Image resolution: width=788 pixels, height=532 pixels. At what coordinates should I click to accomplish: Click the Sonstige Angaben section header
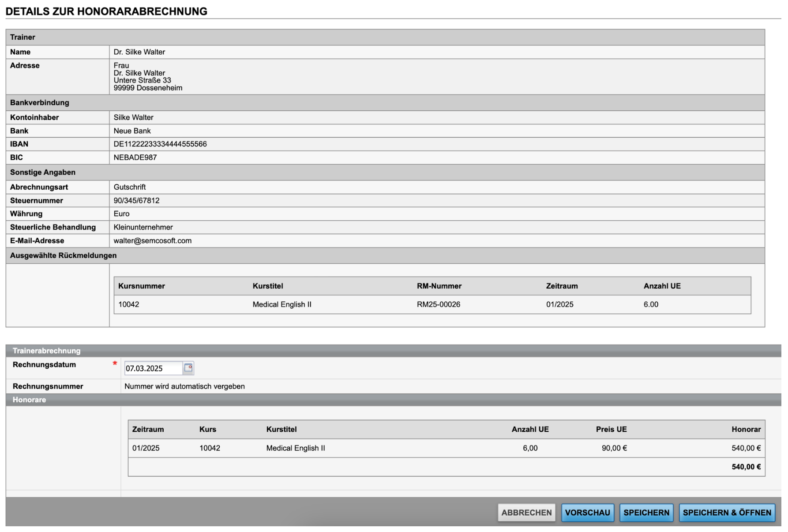pos(42,172)
